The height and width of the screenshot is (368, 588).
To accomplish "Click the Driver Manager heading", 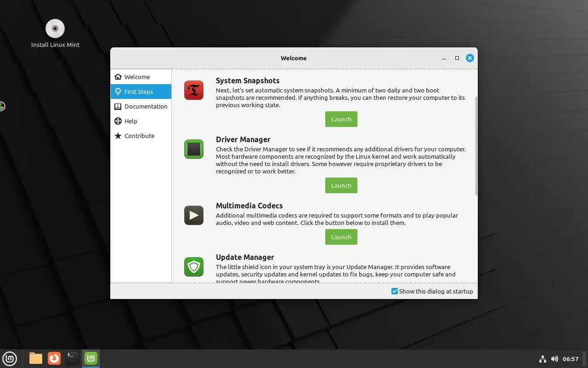I will [243, 139].
